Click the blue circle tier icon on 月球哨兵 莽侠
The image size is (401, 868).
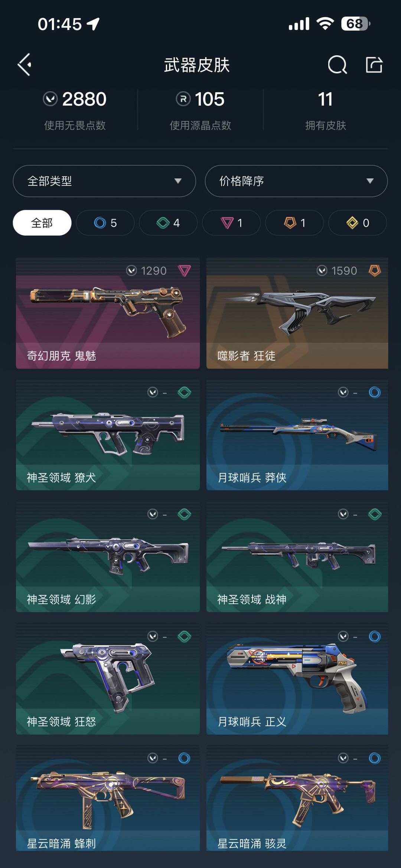click(375, 392)
